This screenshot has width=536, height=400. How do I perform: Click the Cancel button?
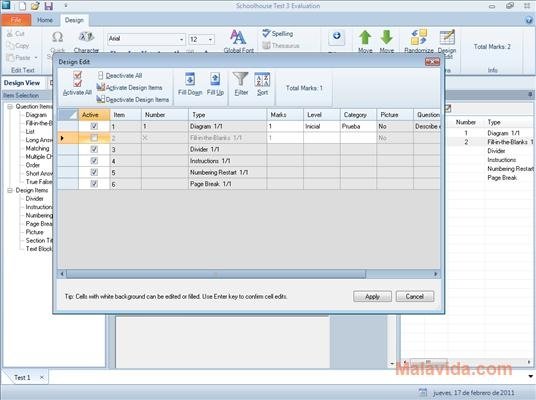coord(415,296)
